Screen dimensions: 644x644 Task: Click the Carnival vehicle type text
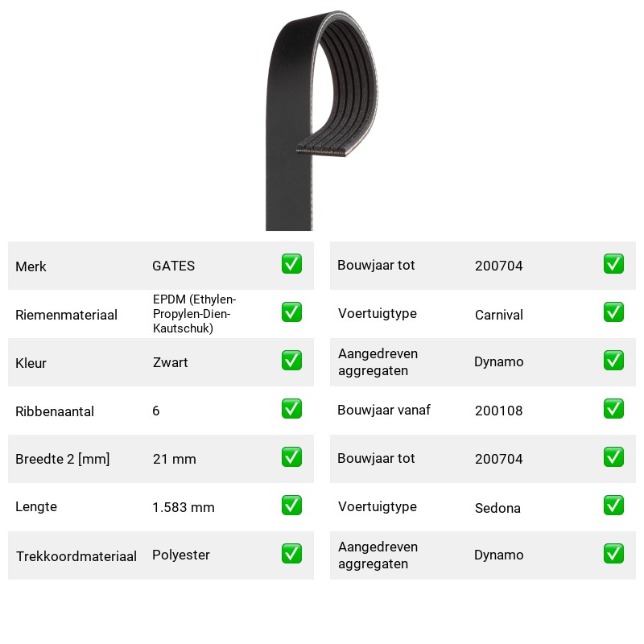(x=499, y=315)
